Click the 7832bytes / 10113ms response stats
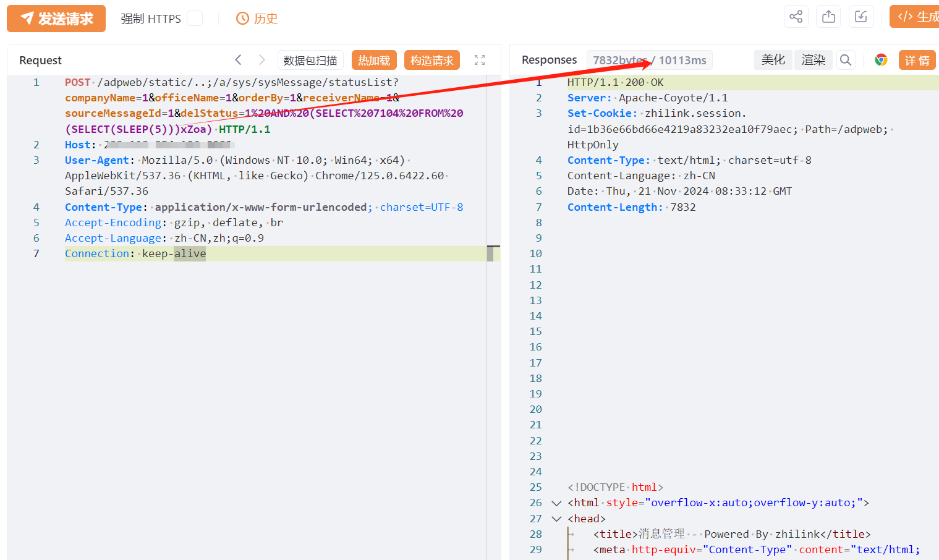Image resolution: width=939 pixels, height=560 pixels. (x=650, y=60)
